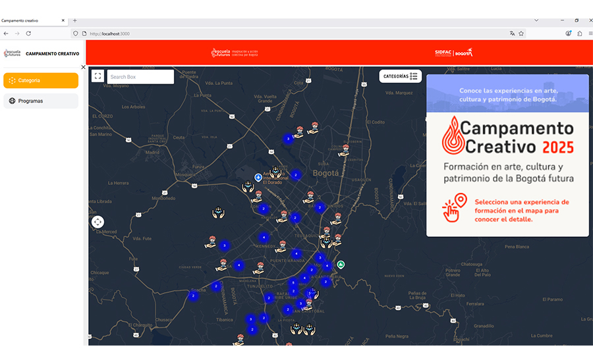Select the Categoria sidebar item
The image size is (593, 364).
pyautogui.click(x=41, y=80)
